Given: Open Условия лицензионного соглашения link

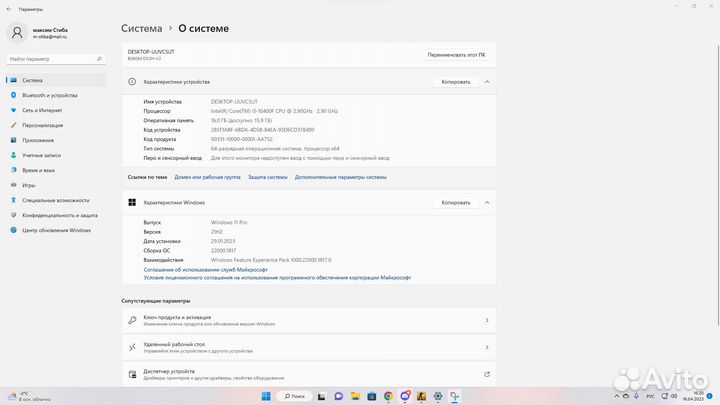Looking at the screenshot, I should [x=277, y=278].
